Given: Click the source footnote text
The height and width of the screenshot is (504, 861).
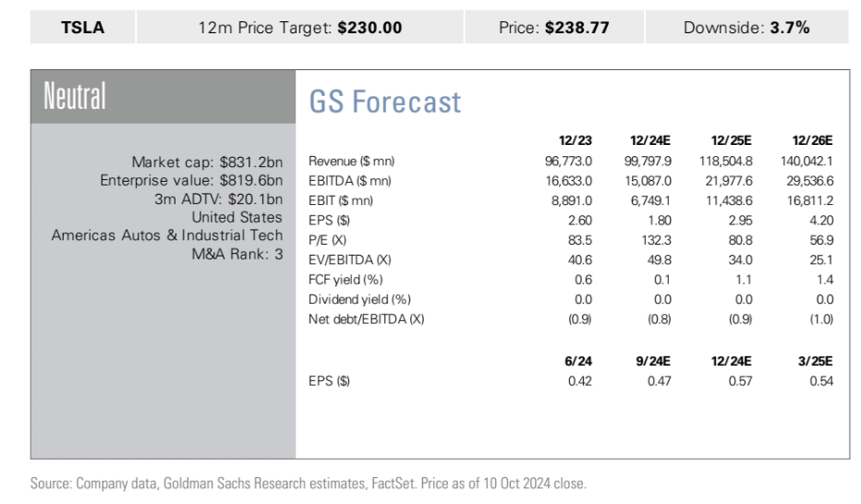Looking at the screenshot, I should [309, 484].
